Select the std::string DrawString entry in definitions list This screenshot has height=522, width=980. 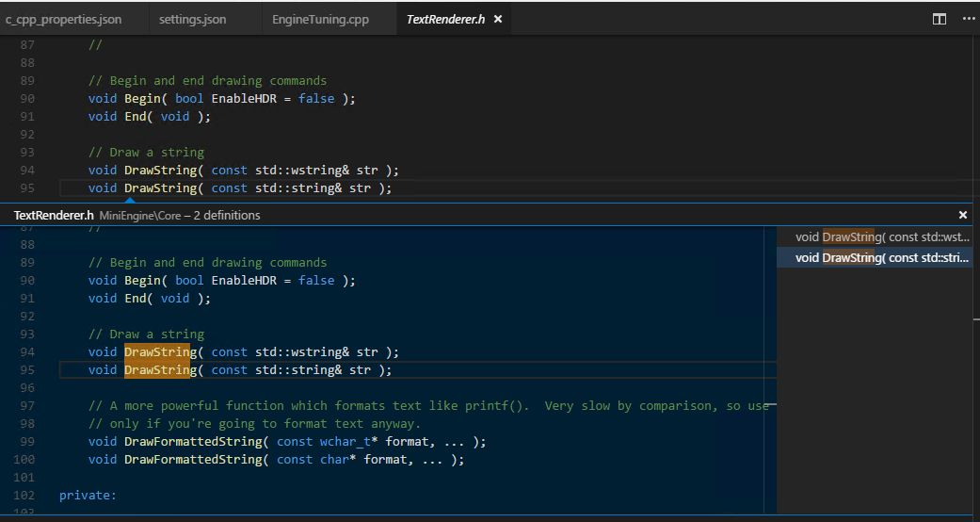[880, 257]
